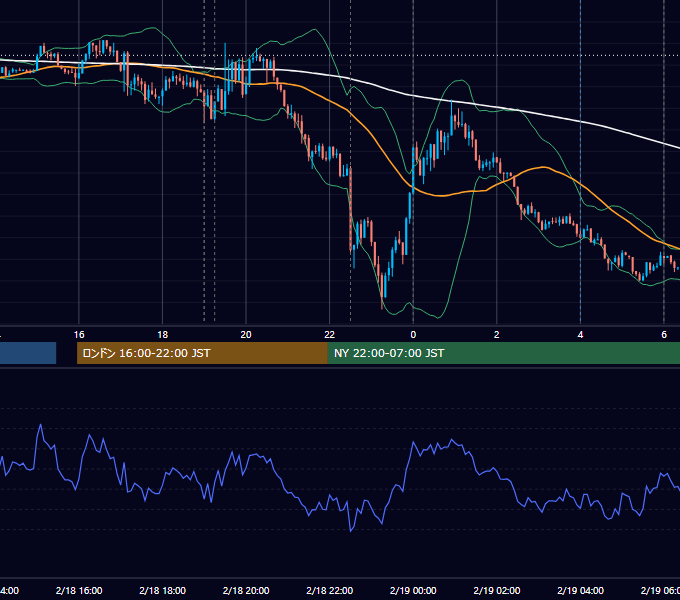Click the 16 hour axis label
Image resolution: width=680 pixels, height=600 pixels.
coord(79,335)
